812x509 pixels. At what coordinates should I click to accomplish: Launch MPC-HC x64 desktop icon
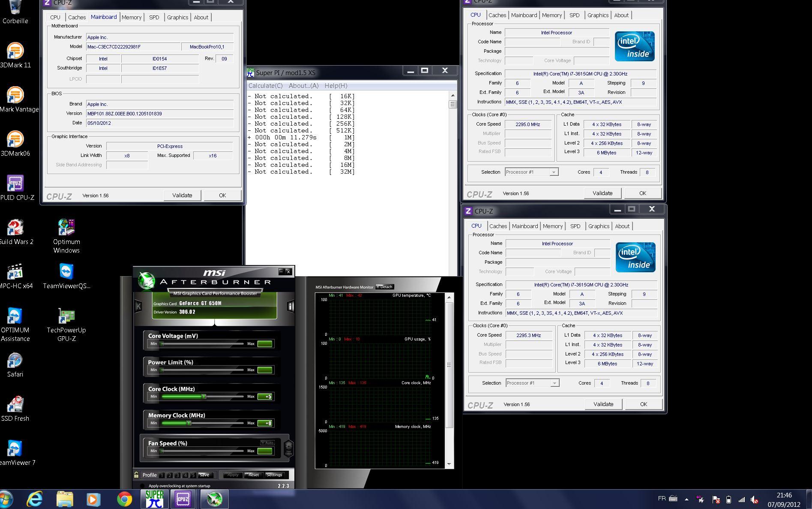tap(16, 276)
